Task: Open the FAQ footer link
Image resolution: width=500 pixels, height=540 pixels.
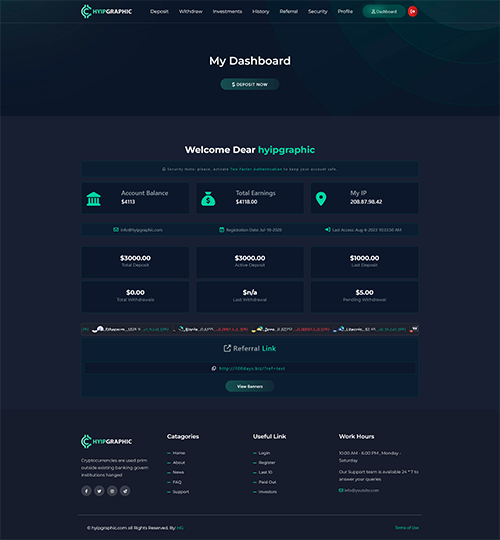Action: tap(177, 482)
